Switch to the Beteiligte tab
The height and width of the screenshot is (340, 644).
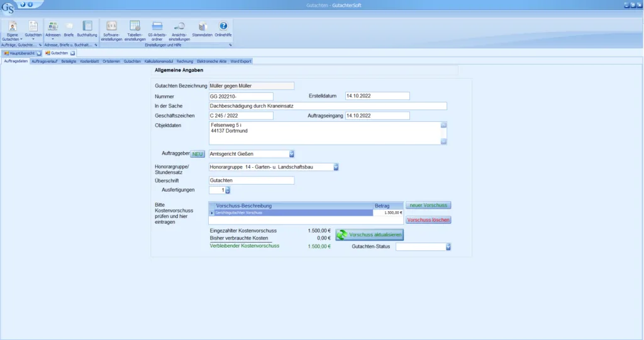pos(69,61)
